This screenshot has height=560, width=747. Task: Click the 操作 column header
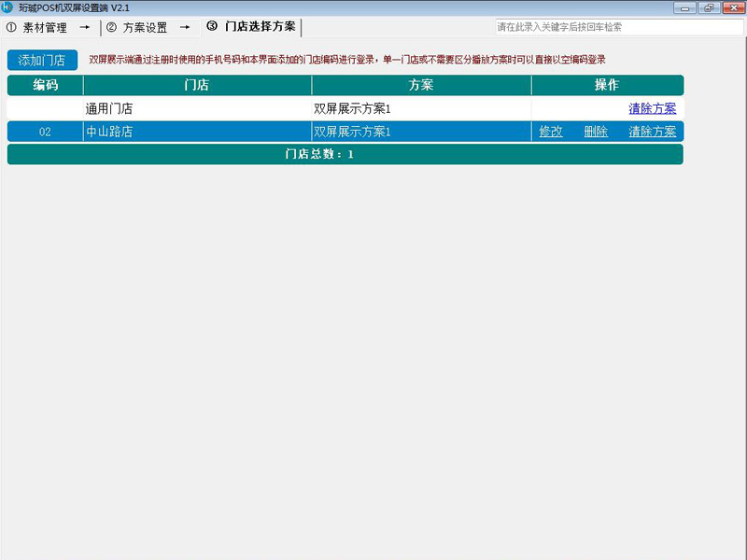click(x=608, y=85)
